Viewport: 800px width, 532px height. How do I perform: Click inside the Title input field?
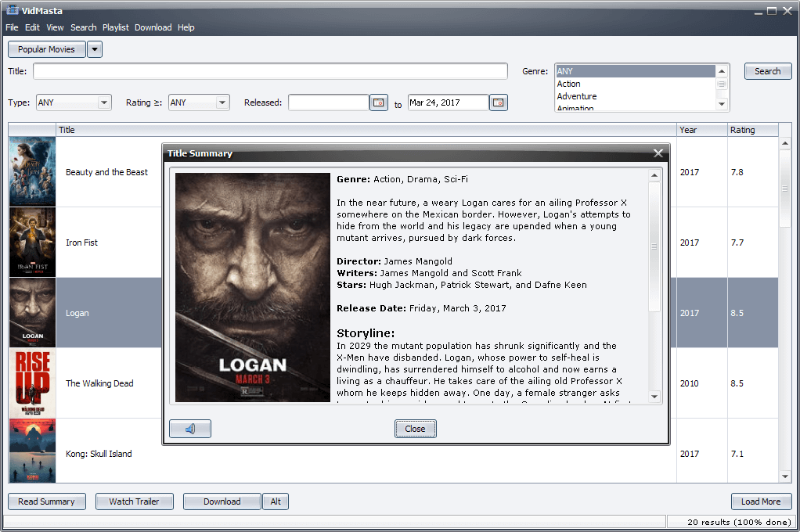(270, 70)
